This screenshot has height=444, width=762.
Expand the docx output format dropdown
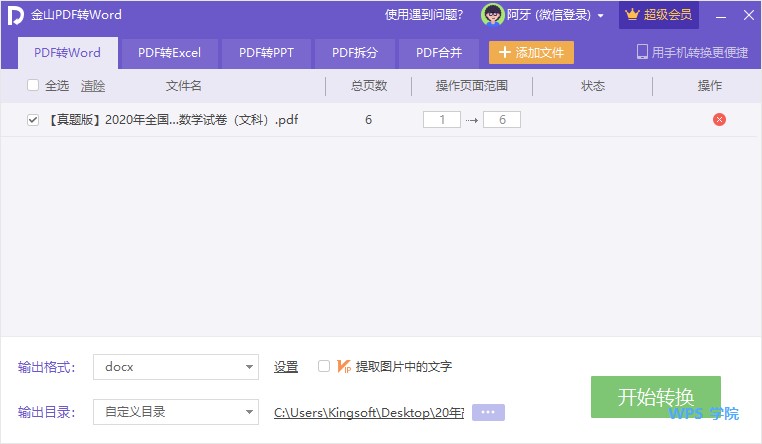pos(249,367)
